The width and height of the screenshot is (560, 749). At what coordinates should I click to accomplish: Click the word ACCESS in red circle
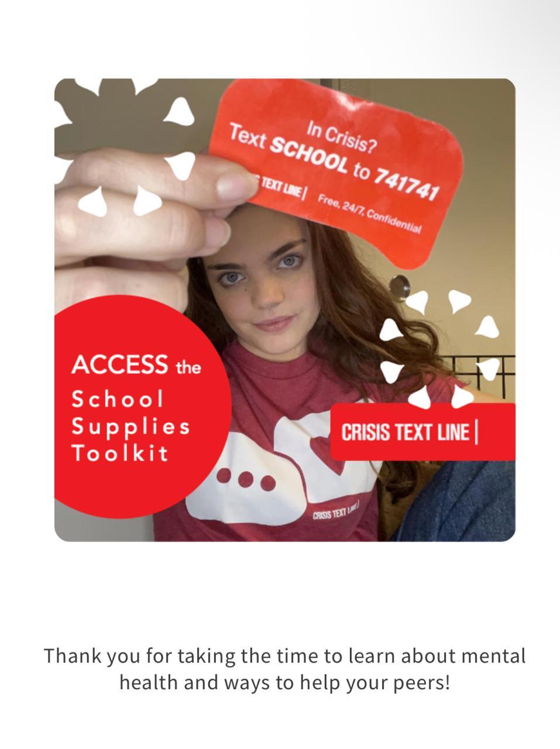[119, 365]
